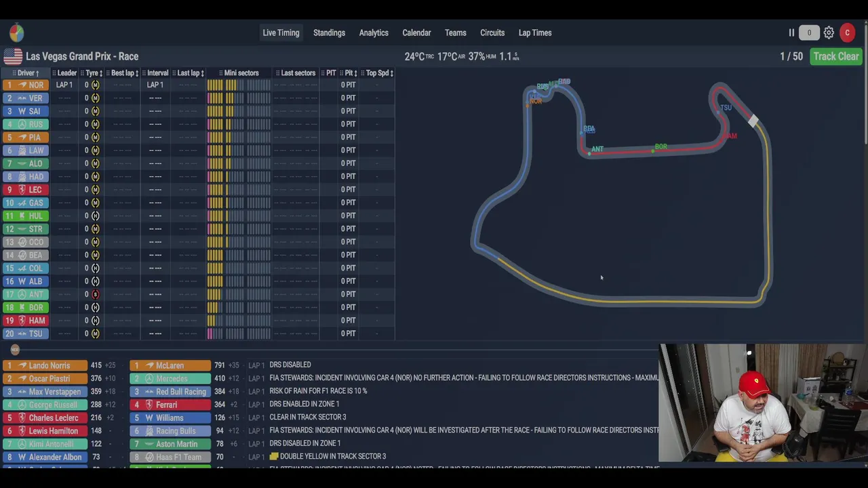The image size is (868, 488).
Task: Select driver HAM in position 19
Action: pyautogui.click(x=25, y=321)
